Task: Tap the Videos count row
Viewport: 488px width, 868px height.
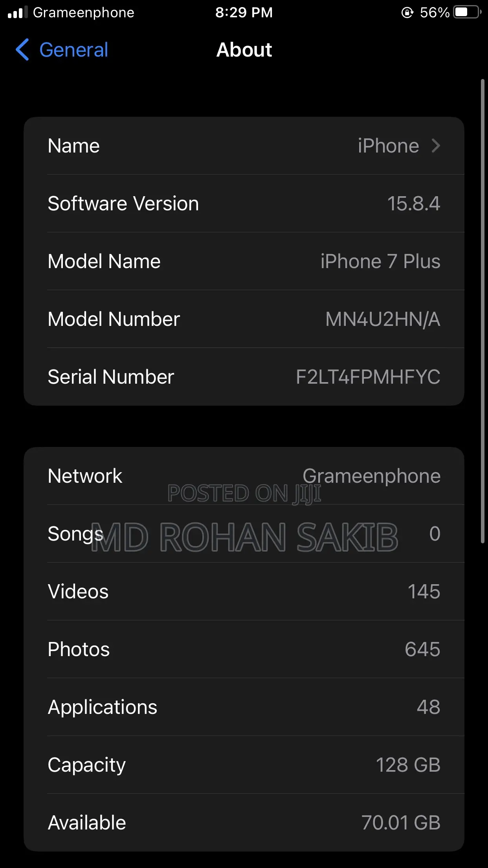Action: [x=244, y=592]
